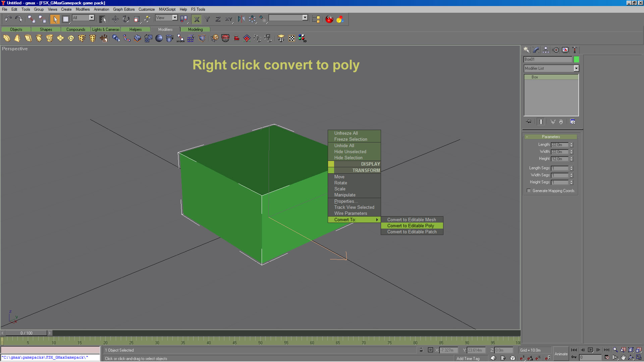Viewport: 644px width, 362px height.
Task: Open the Hierarchy command panel tab
Action: 546,50
